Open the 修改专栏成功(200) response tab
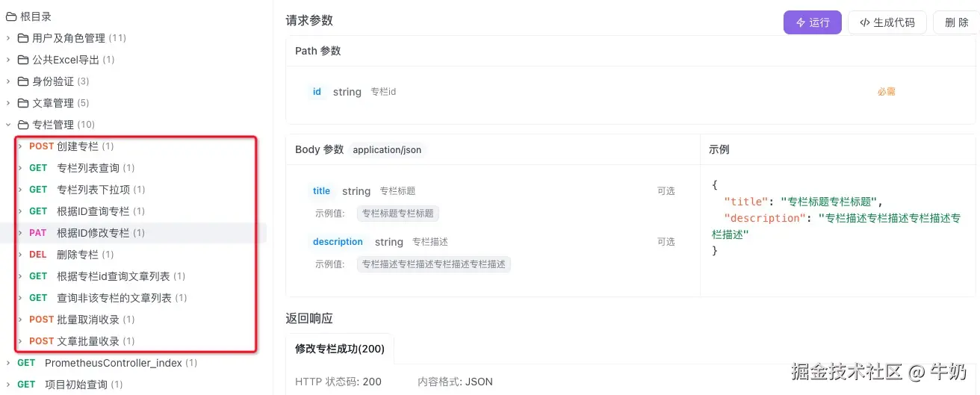This screenshot has height=395, width=980. [339, 349]
